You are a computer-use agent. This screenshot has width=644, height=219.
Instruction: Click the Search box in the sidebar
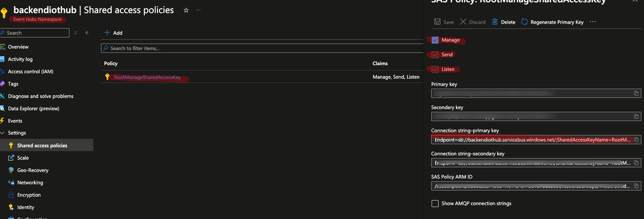pyautogui.click(x=35, y=33)
